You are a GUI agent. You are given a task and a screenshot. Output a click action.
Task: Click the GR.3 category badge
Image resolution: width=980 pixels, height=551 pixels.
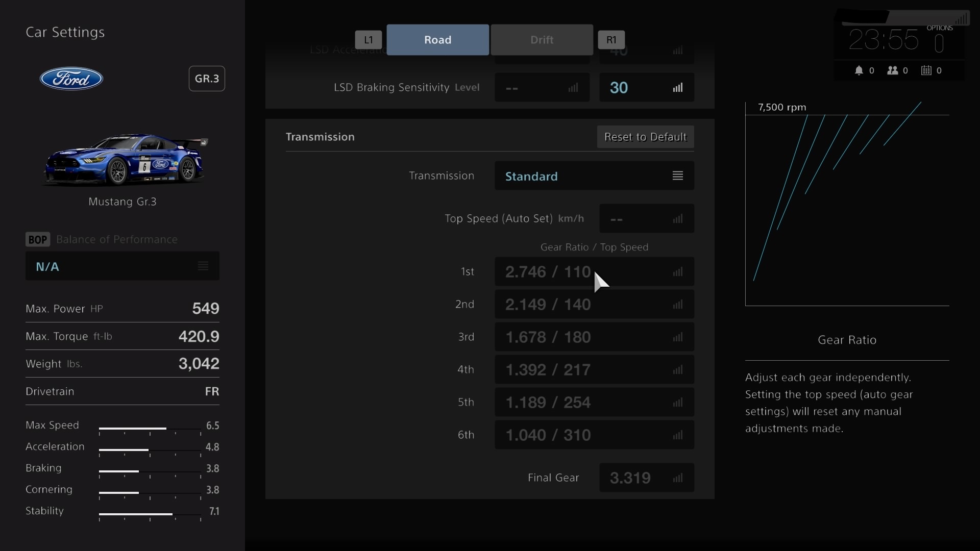[x=207, y=79]
